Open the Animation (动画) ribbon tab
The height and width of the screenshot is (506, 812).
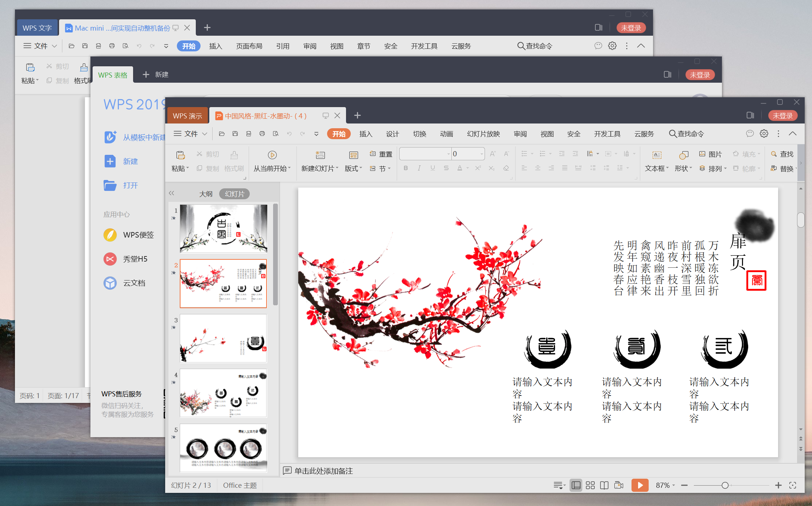point(446,134)
